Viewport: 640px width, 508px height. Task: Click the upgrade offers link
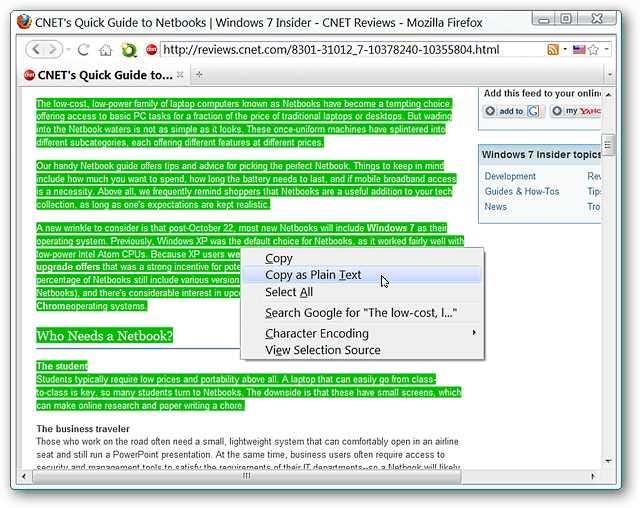point(68,267)
